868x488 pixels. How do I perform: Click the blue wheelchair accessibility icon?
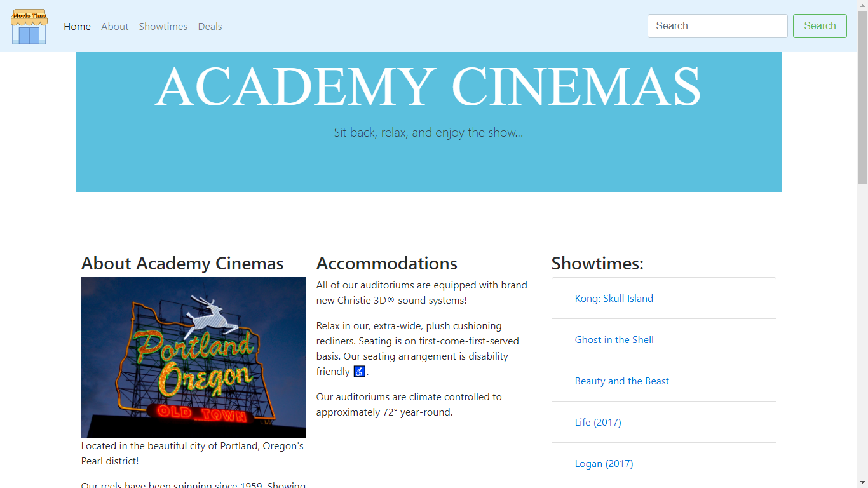pos(359,372)
